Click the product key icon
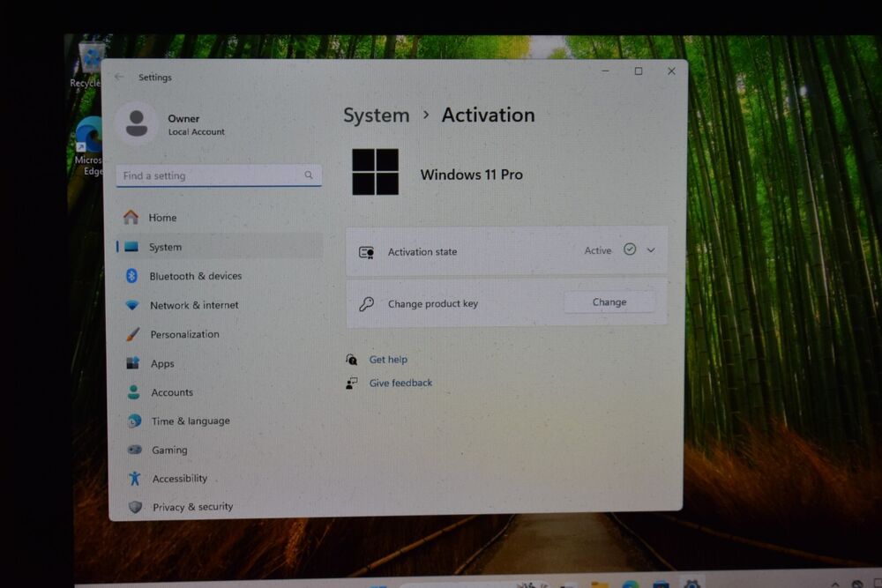 point(366,304)
